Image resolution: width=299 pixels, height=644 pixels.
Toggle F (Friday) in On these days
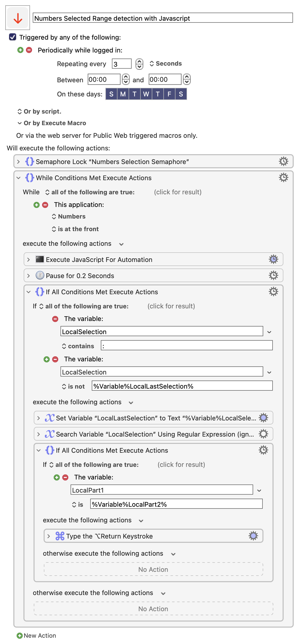point(169,94)
